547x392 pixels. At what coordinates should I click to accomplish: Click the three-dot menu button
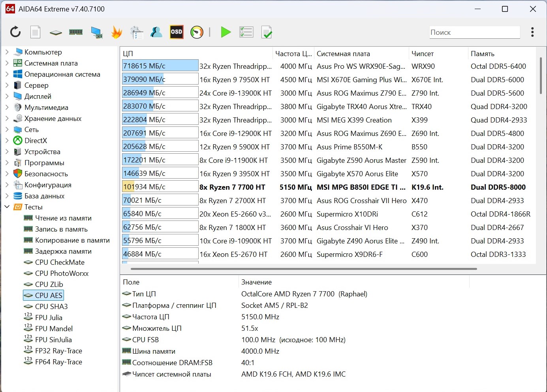[532, 32]
